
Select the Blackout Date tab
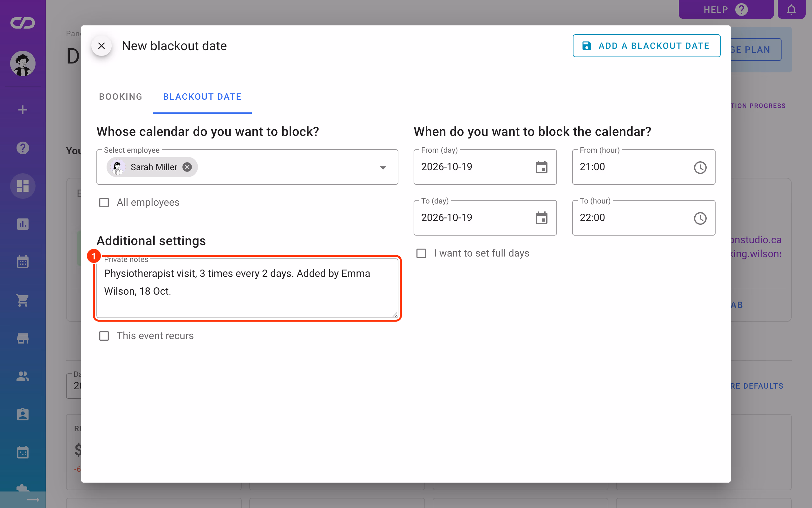coord(202,97)
